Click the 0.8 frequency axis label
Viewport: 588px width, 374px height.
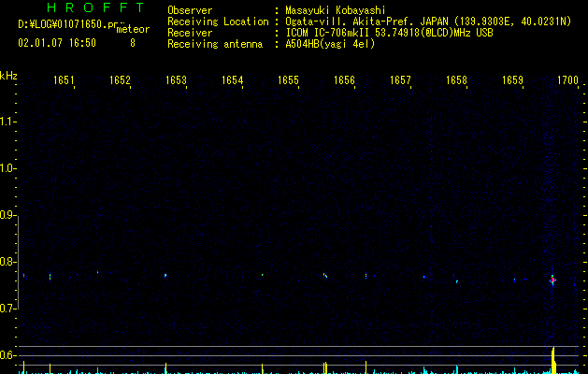point(7,262)
